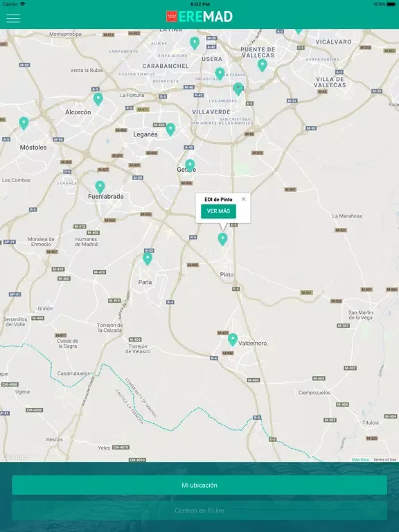The height and width of the screenshot is (532, 399).
Task: Tap the Fuenlabrada town label
Action: 106,197
